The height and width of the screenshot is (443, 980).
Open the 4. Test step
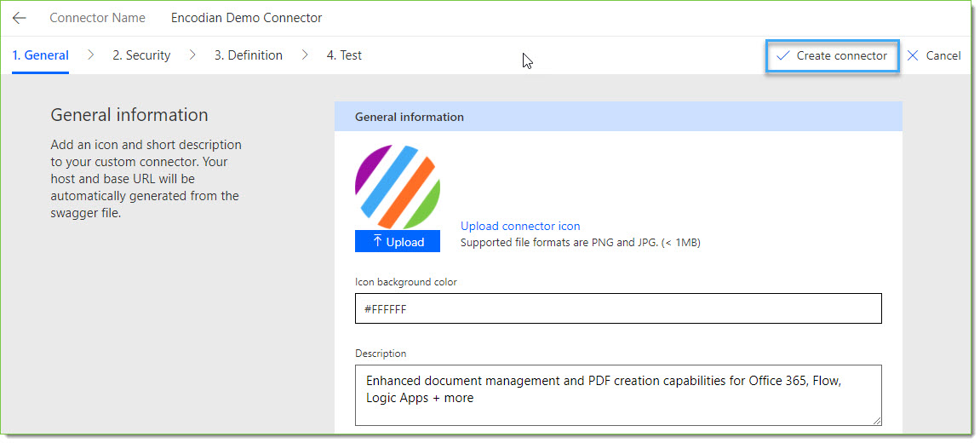click(x=344, y=55)
